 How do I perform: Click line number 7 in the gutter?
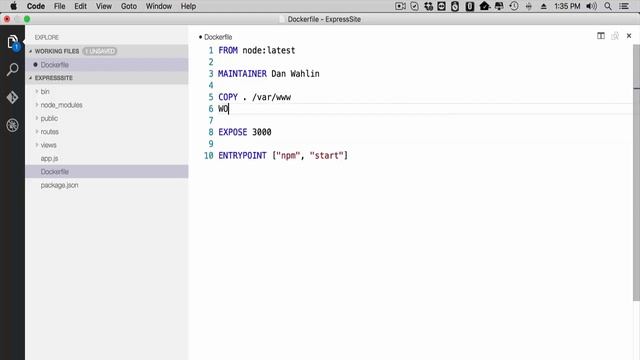(x=211, y=120)
